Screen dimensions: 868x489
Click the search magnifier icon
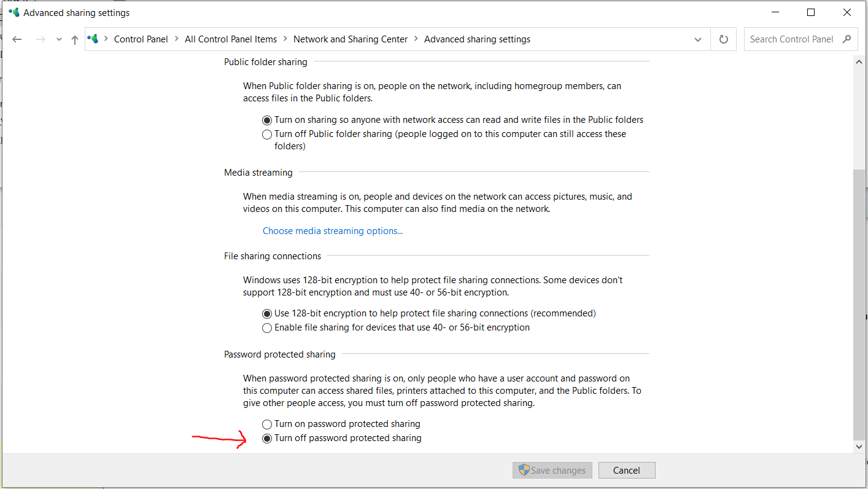click(x=847, y=39)
